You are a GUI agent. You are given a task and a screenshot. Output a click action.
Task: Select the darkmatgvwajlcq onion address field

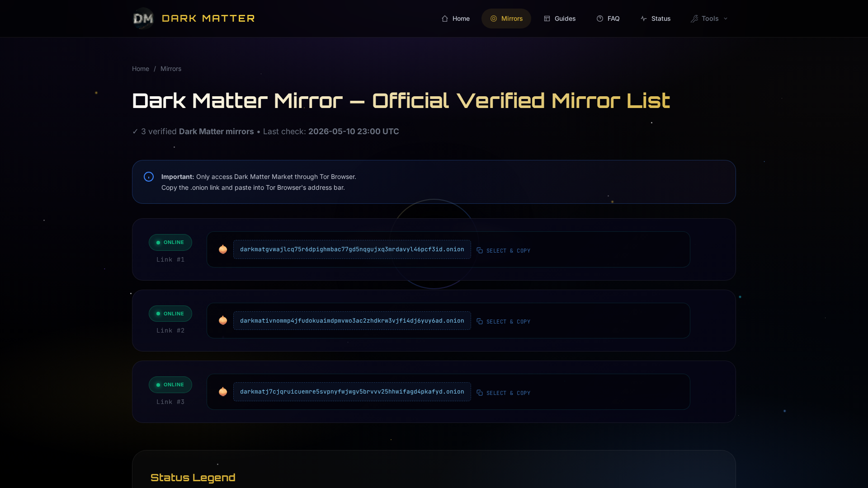click(352, 249)
